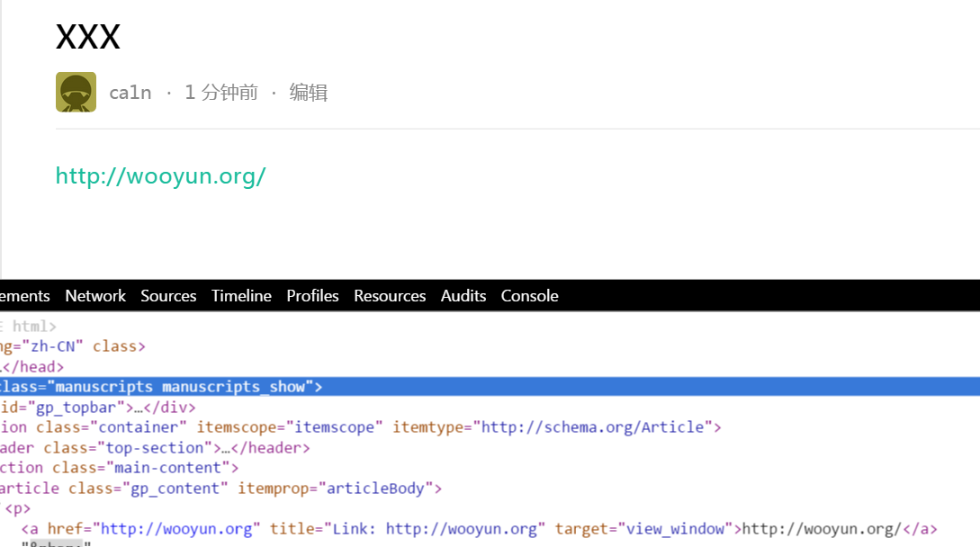Image resolution: width=980 pixels, height=547 pixels.
Task: Switch to the Resources tab
Action: (x=390, y=296)
